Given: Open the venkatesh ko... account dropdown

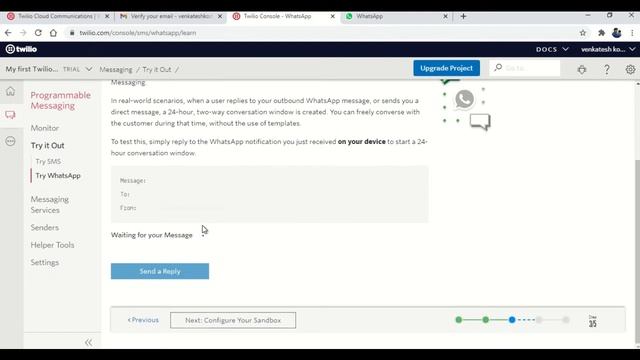Looking at the screenshot, I should tap(608, 49).
